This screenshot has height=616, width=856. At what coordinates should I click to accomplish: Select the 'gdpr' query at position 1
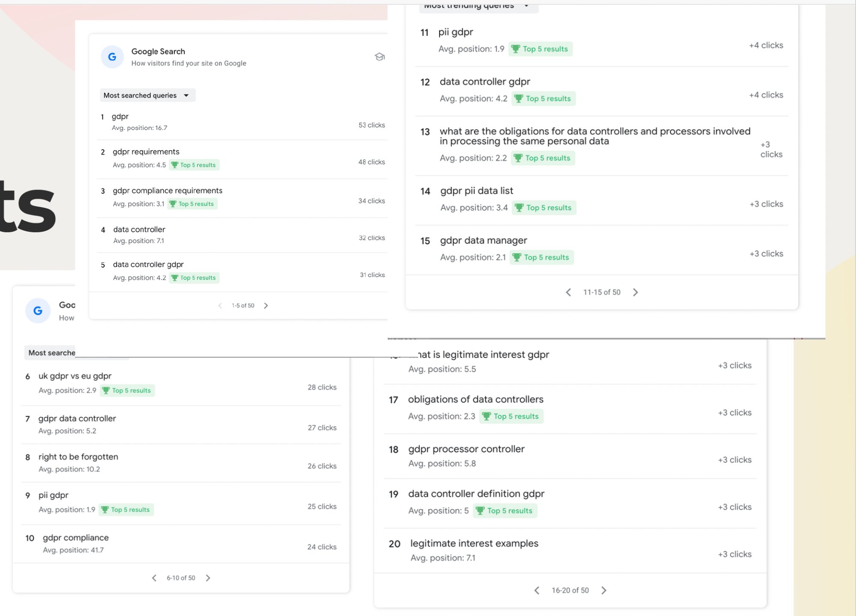click(x=120, y=116)
